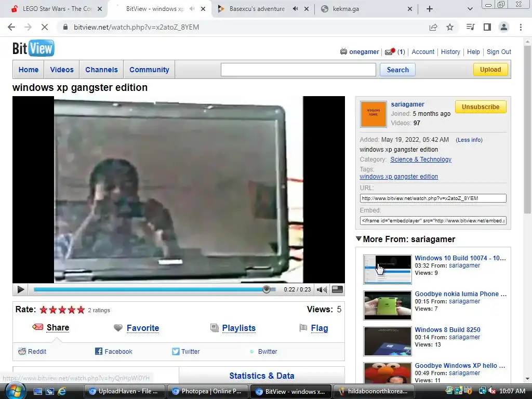Collapse details with the Less info link
532x399 pixels.
(469, 140)
